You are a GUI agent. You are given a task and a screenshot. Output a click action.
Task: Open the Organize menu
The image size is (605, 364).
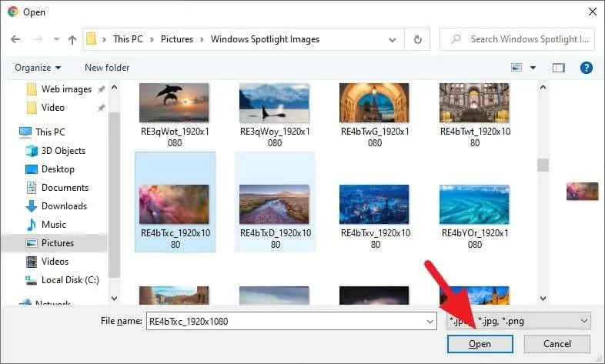[x=38, y=68]
